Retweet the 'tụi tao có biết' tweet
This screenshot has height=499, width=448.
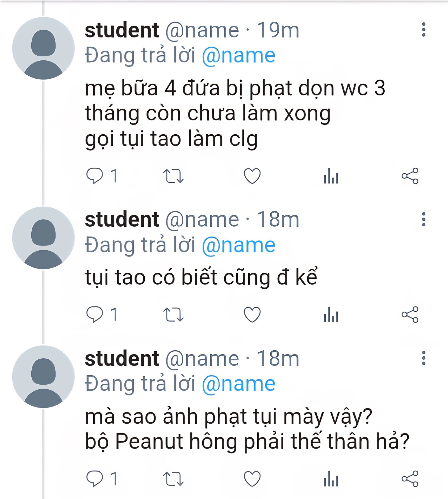[173, 314]
